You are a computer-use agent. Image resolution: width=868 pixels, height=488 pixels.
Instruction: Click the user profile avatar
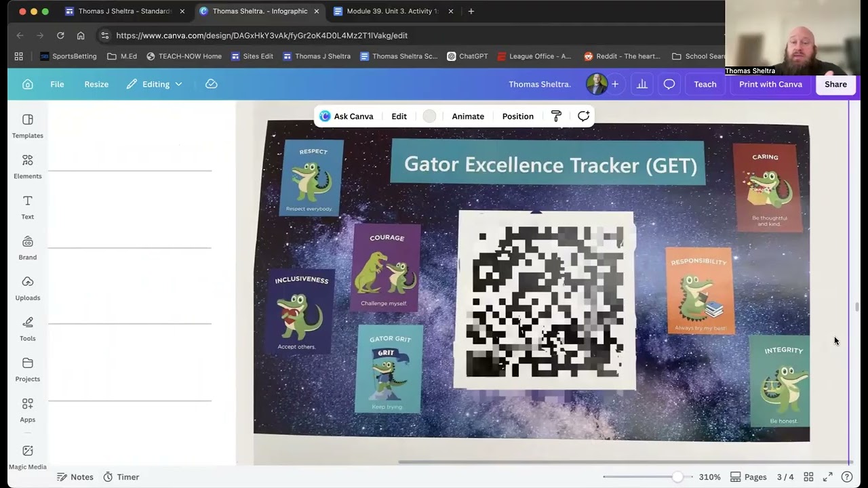597,84
